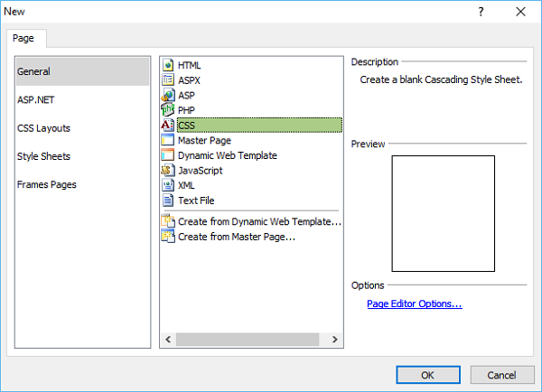The width and height of the screenshot is (542, 392).
Task: Open the Page Editor Options link
Action: point(414,304)
